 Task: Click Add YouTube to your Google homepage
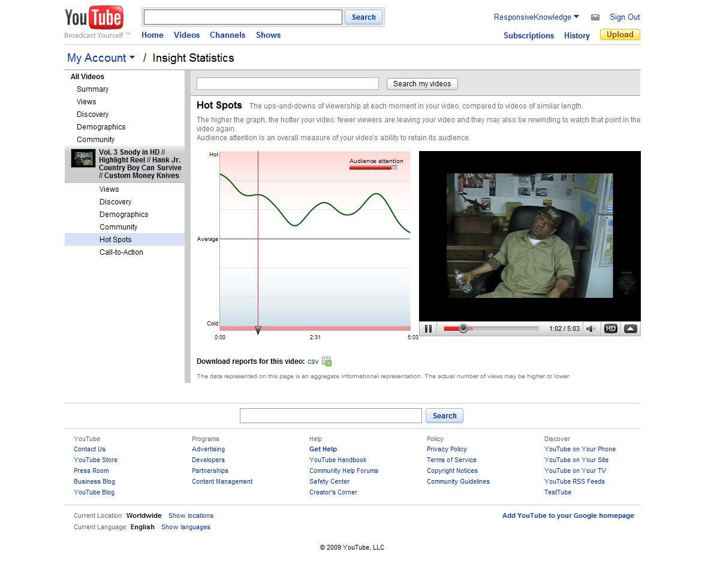coord(568,515)
